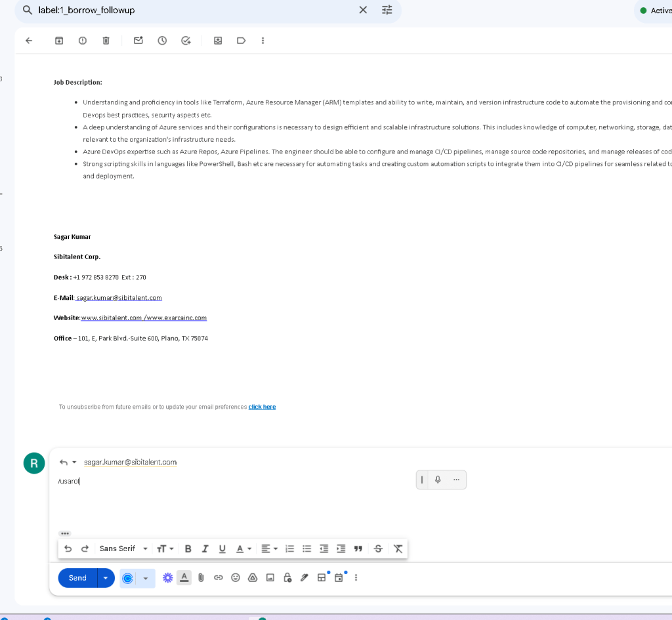Show trimmed content ellipsis in reply
Image resolution: width=672 pixels, height=620 pixels.
click(65, 533)
